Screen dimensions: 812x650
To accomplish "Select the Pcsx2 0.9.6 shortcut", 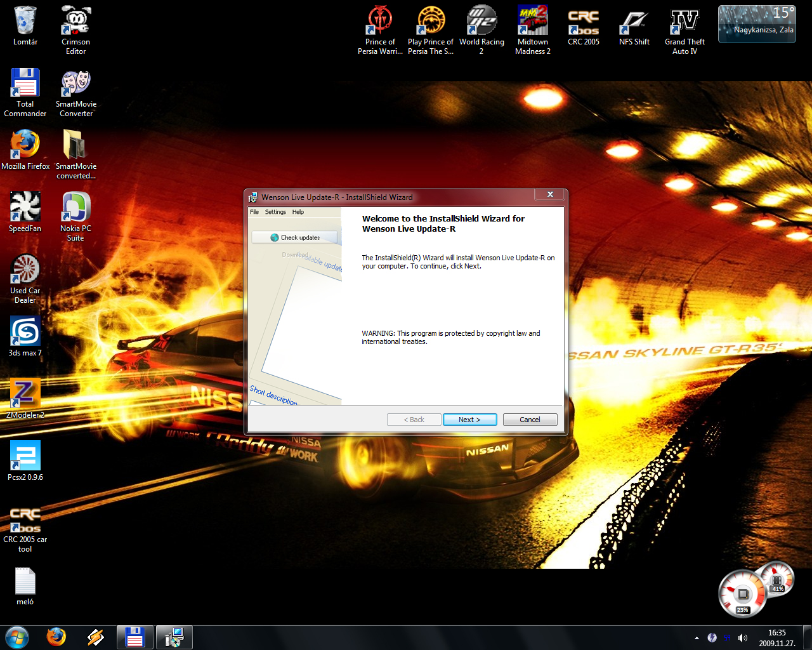I will click(25, 461).
